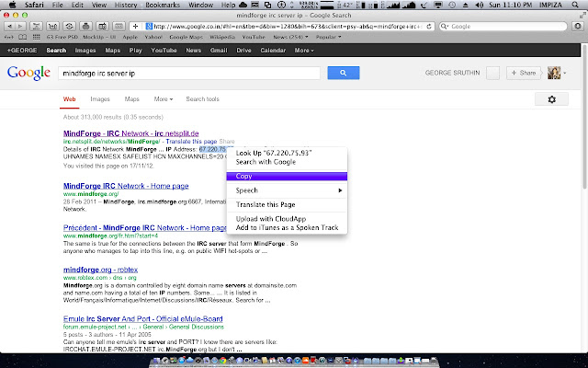This screenshot has width=588, height=368.
Task: Open CloudApp cloud icon in menu bar
Action: click(243, 5)
